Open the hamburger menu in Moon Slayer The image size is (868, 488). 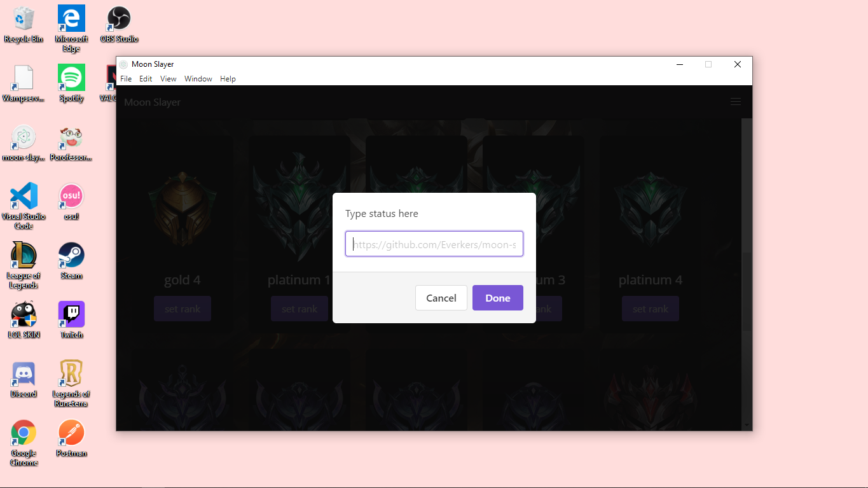click(736, 102)
